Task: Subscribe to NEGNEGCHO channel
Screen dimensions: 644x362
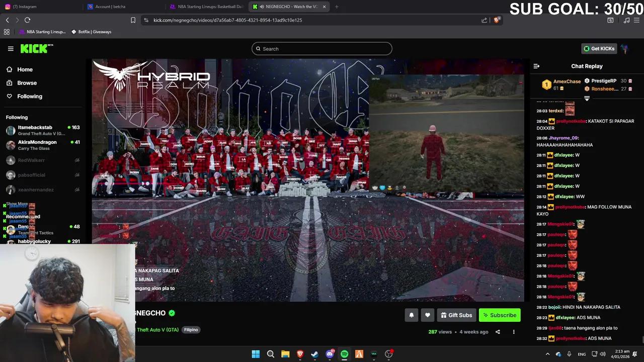Action: point(500,315)
